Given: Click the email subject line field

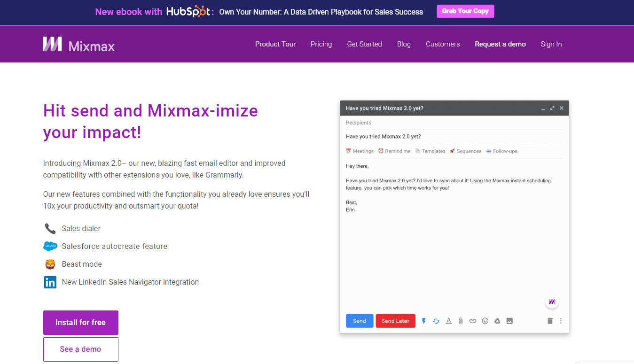Looking at the screenshot, I should [x=454, y=137].
